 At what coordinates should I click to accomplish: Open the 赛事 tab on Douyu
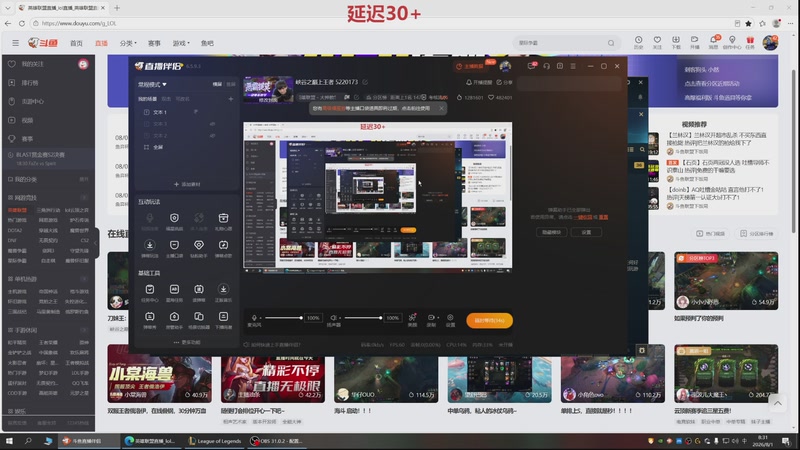tap(154, 43)
